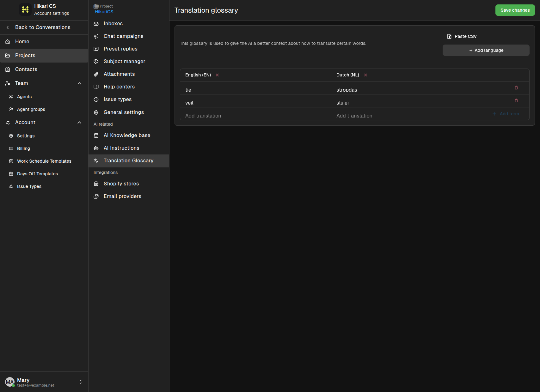This screenshot has width=540, height=392.
Task: Click the Shopify stores shop icon
Action: coord(96,184)
